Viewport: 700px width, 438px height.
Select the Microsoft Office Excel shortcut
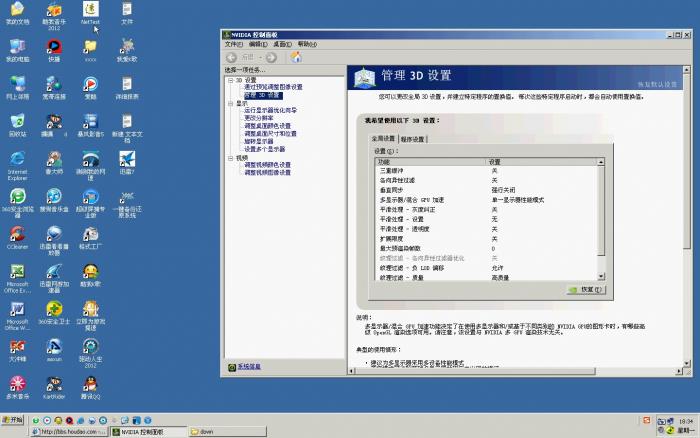click(17, 278)
